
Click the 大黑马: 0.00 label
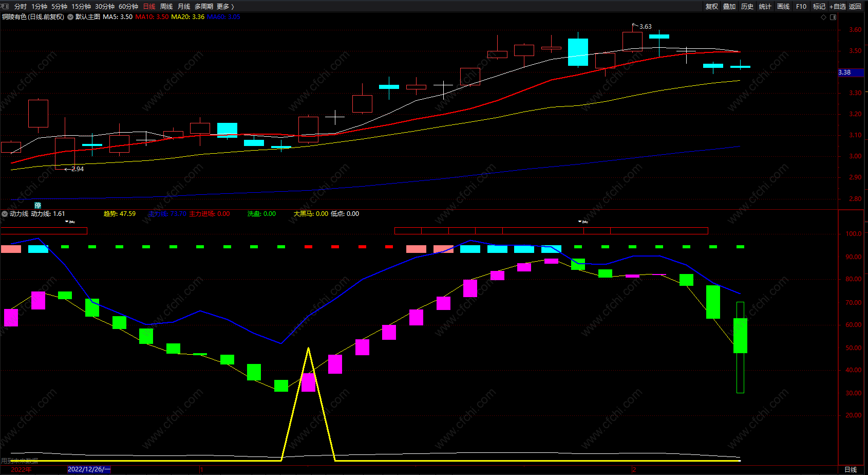tap(311, 214)
